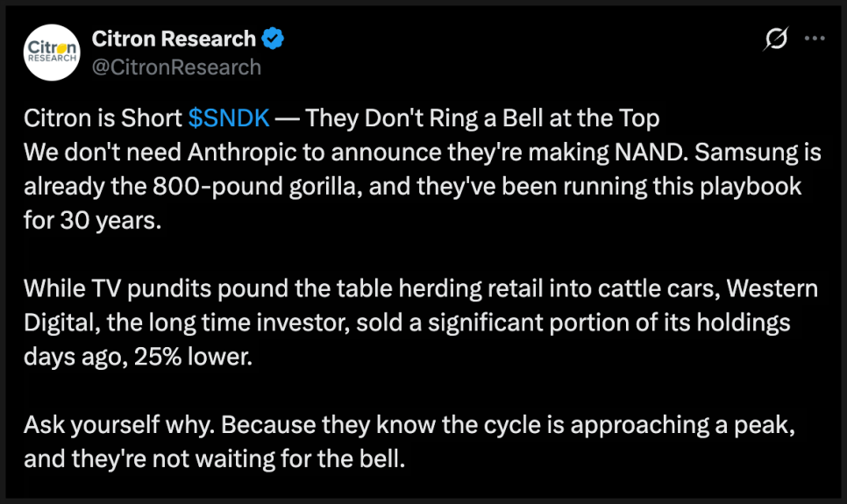
Task: Open the @CitronResearch handle link
Action: (176, 67)
